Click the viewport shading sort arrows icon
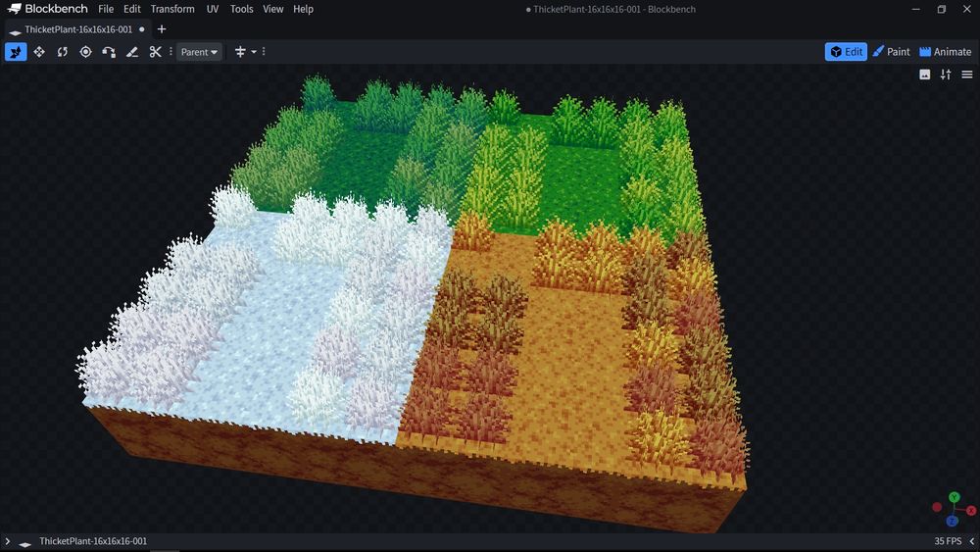This screenshot has height=552, width=980. 946,75
